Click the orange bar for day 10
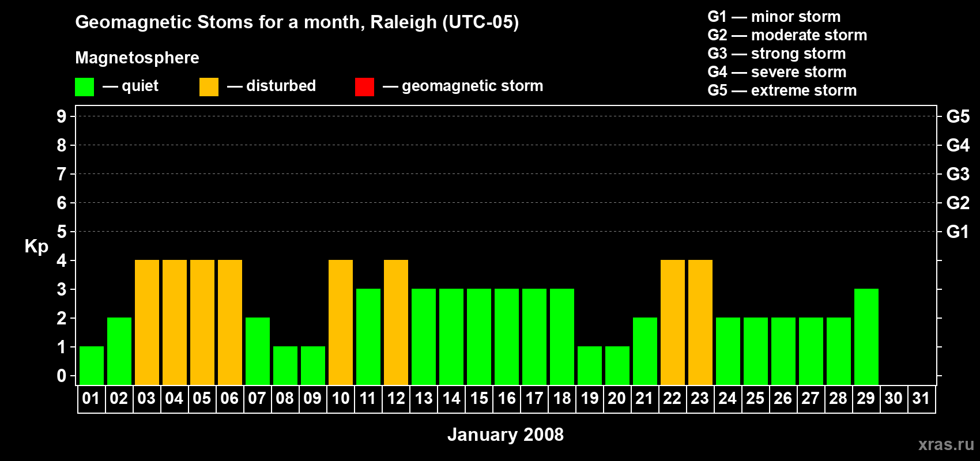Viewport: 980px width, 461px height. click(341, 322)
